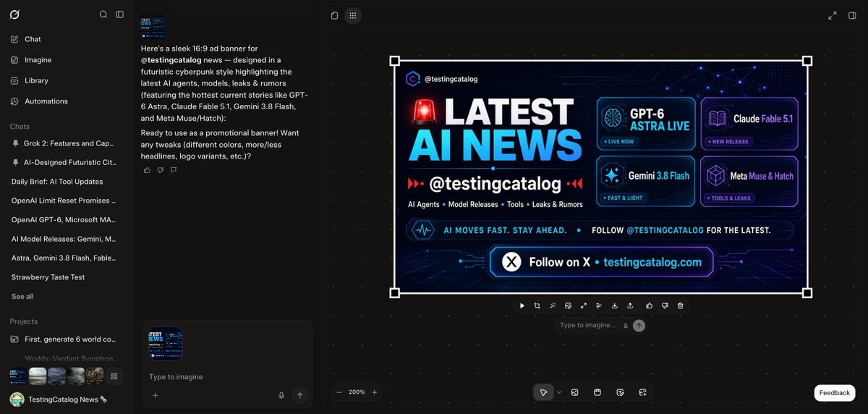
Task: Dislike the chat response with thumbs down
Action: click(x=161, y=170)
